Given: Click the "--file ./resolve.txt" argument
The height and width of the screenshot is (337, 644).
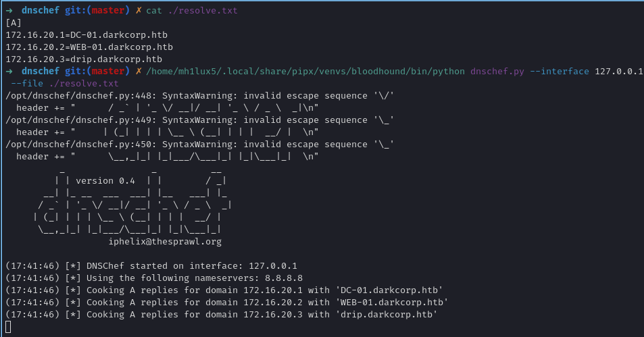Looking at the screenshot, I should pos(65,84).
